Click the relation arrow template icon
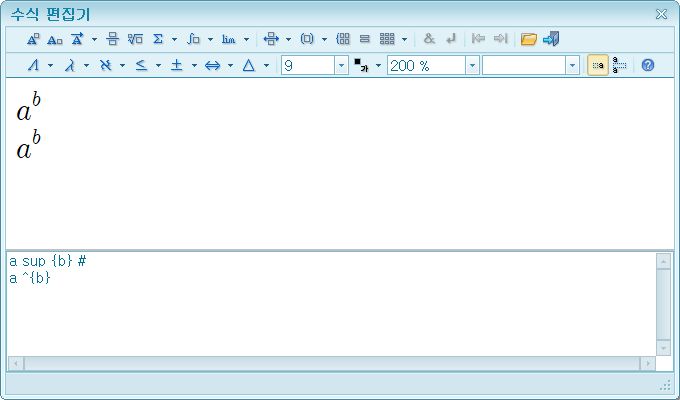 [271, 39]
